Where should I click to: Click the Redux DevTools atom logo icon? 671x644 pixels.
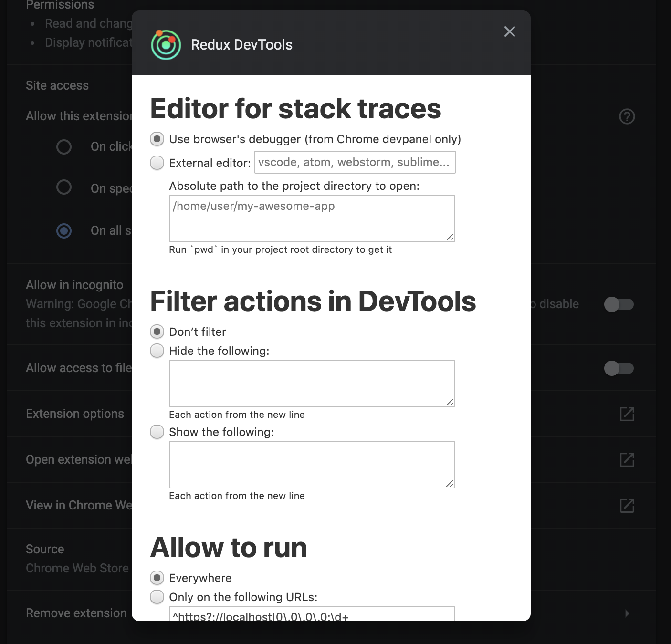[165, 45]
